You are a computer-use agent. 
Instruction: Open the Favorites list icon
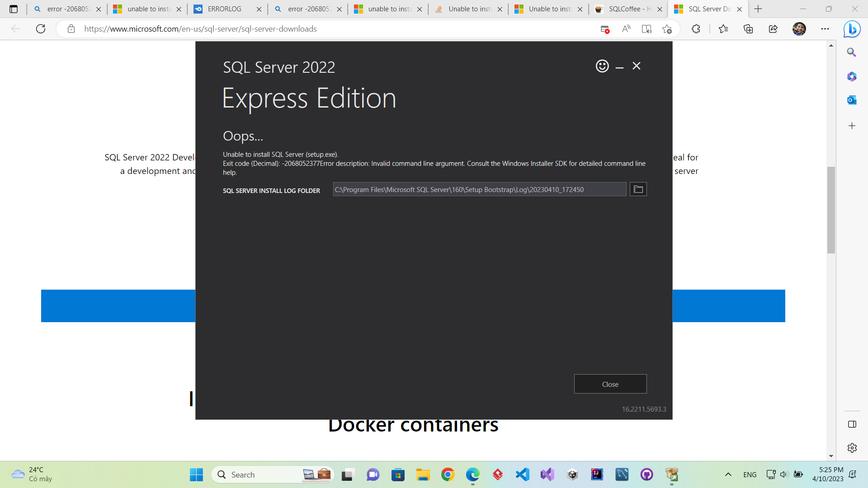(723, 29)
